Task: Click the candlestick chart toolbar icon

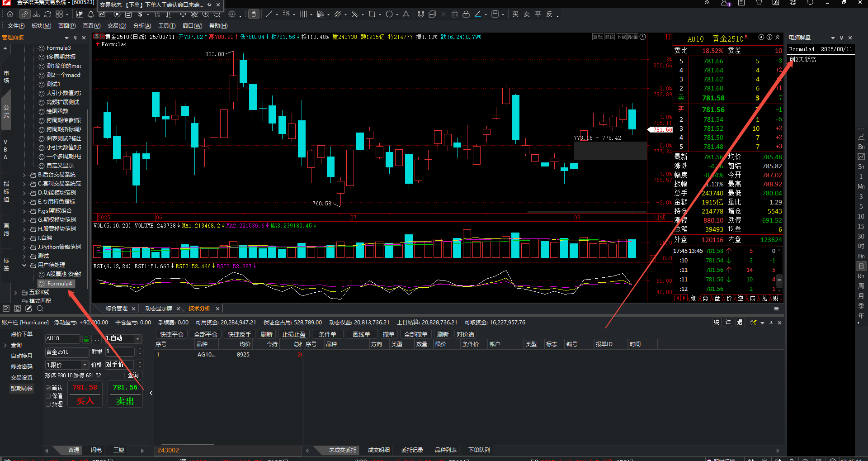Action: point(80,14)
